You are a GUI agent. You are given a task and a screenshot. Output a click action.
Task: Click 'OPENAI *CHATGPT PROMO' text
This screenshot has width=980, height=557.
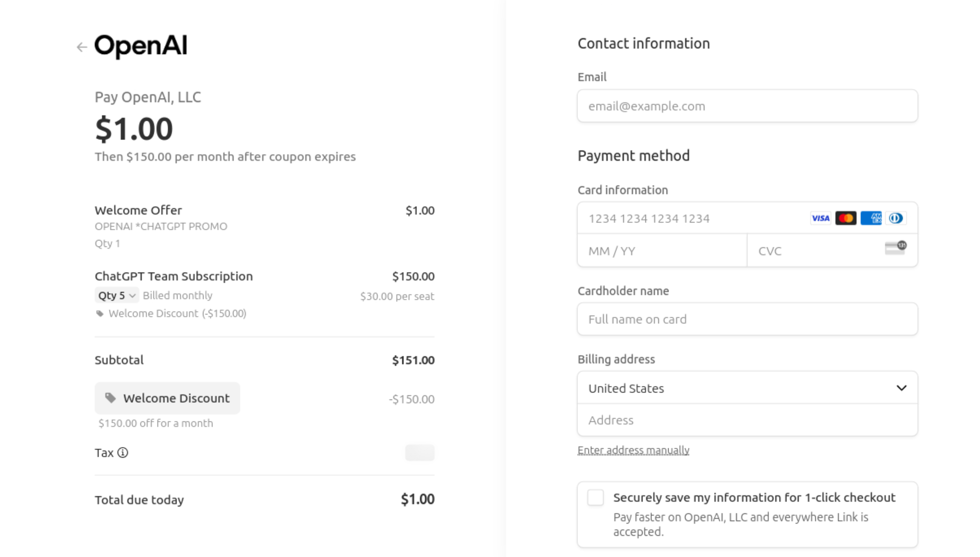click(x=161, y=227)
